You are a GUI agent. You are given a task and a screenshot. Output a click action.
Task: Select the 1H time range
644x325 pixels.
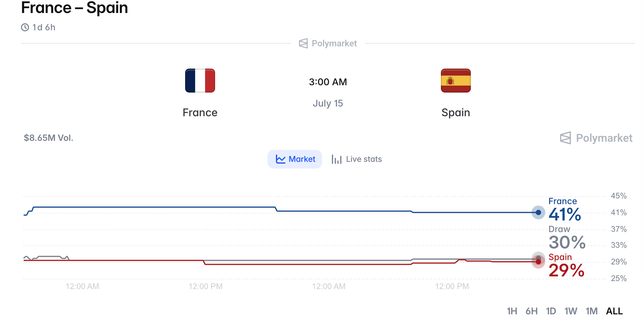(512, 311)
